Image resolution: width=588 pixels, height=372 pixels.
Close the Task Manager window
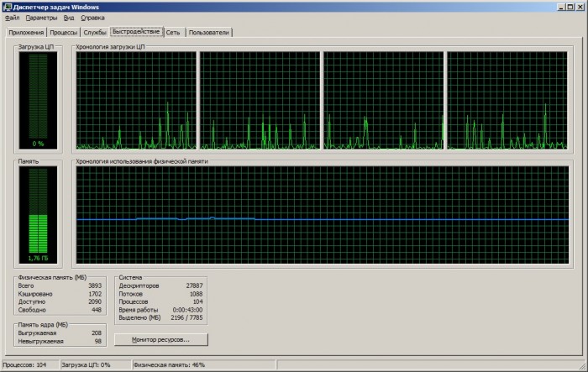(x=580, y=7)
